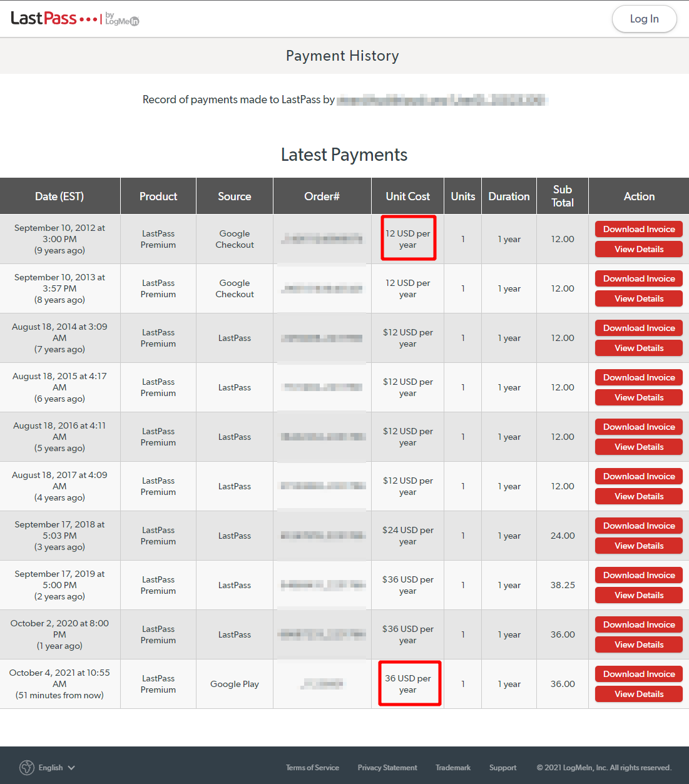689x784 pixels.
Task: View details for September 10, 2013 payment
Action: [x=639, y=298]
